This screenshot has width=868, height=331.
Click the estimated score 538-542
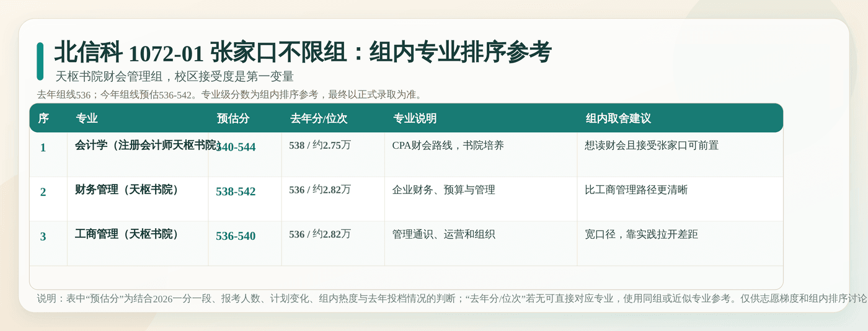236,192
